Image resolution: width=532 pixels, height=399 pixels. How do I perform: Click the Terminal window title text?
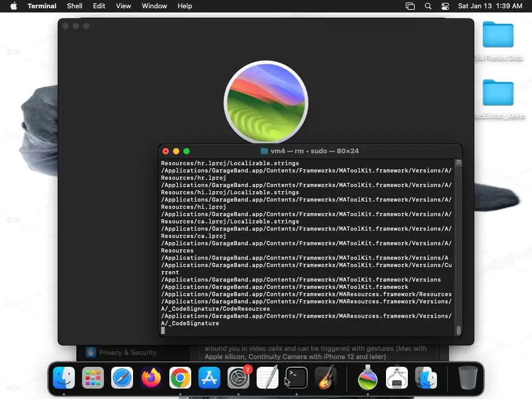click(314, 151)
